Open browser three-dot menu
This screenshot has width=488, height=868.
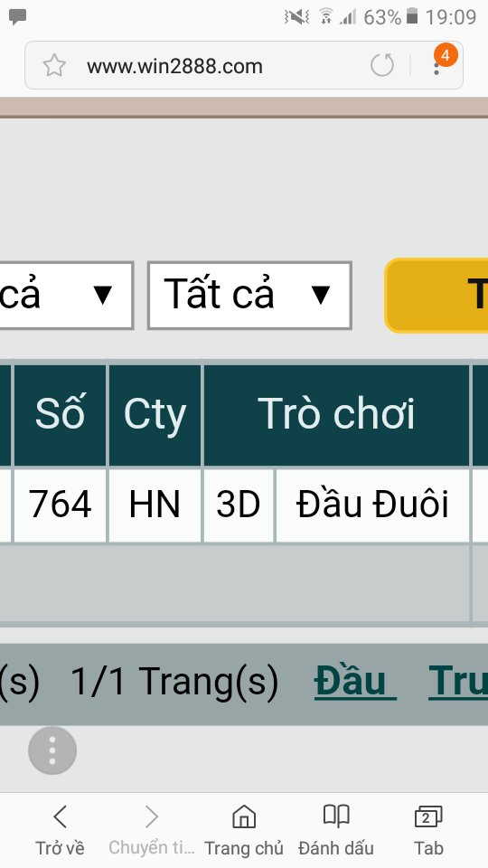click(x=436, y=66)
